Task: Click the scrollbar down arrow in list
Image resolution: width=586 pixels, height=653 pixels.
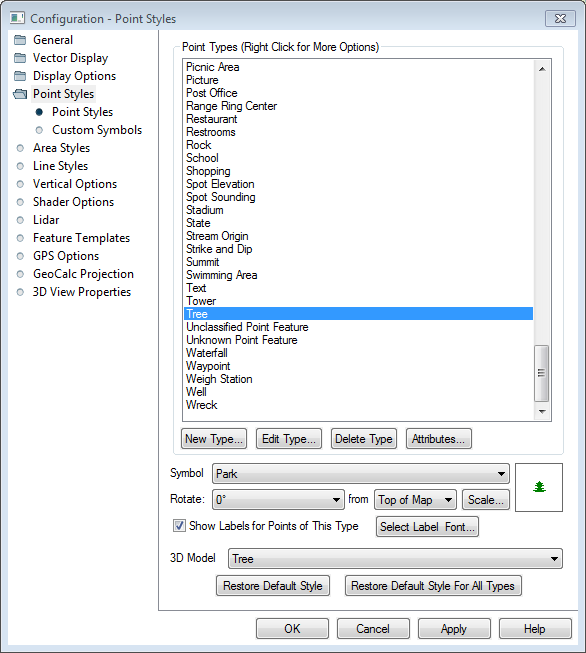Action: point(542,411)
